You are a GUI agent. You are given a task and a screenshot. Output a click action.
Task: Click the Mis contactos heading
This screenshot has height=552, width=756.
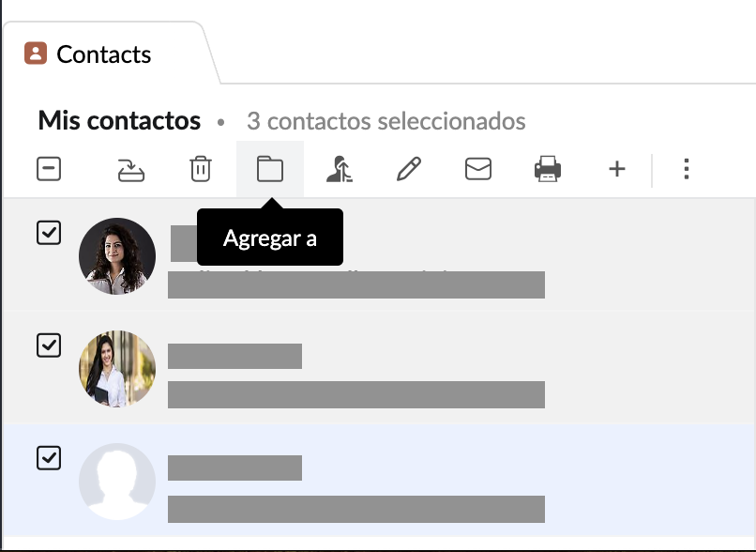119,120
